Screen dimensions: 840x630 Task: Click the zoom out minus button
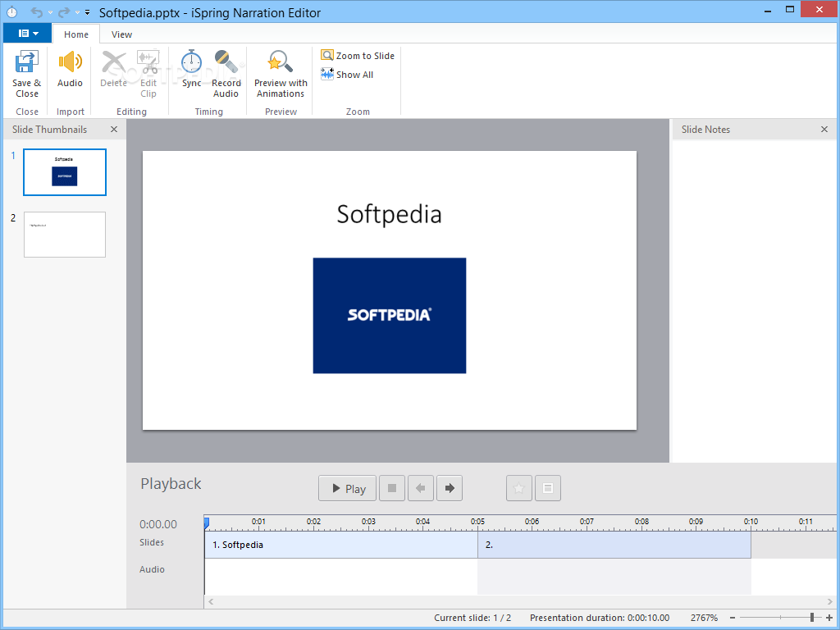(x=733, y=618)
